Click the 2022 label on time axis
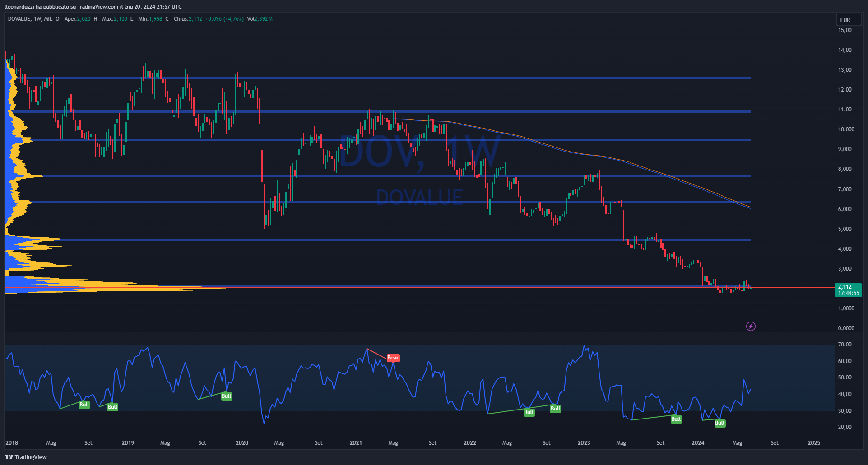Image resolution: width=868 pixels, height=465 pixels. coord(470,443)
